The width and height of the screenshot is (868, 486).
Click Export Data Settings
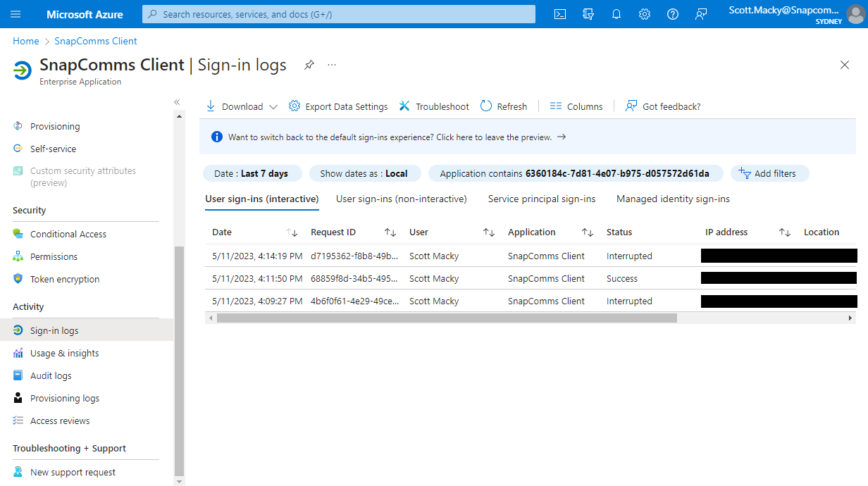(346, 106)
